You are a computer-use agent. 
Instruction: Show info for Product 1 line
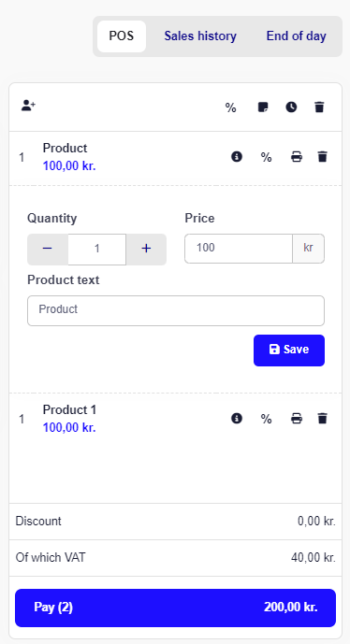click(237, 418)
